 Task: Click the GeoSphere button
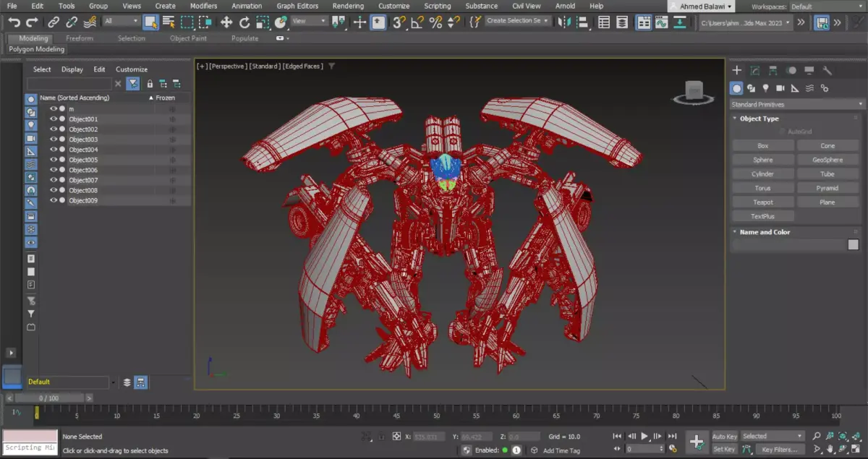(827, 160)
